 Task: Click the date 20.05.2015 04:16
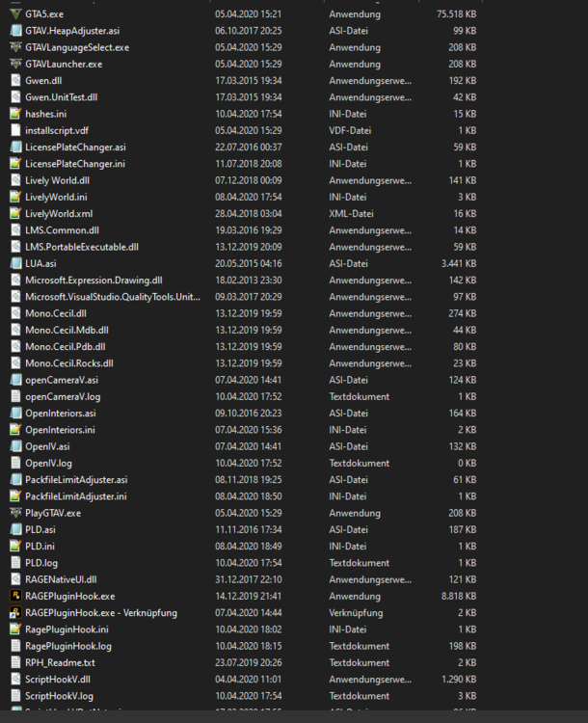(248, 263)
